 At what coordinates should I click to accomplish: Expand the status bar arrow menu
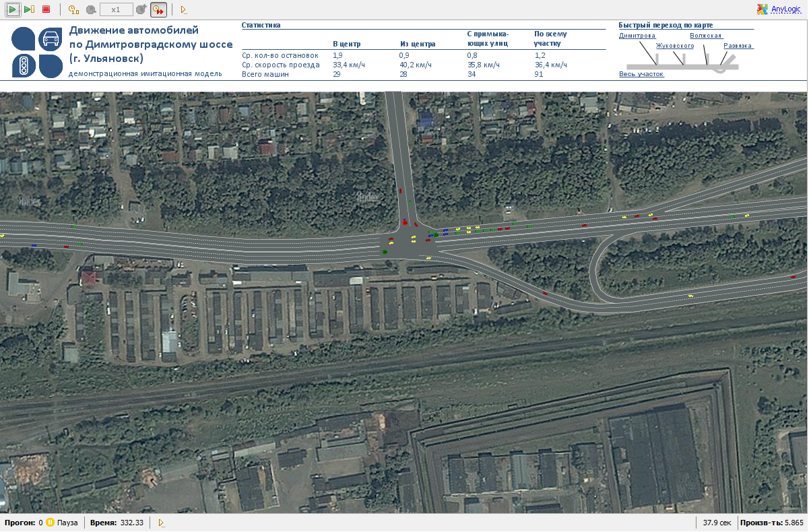(161, 523)
